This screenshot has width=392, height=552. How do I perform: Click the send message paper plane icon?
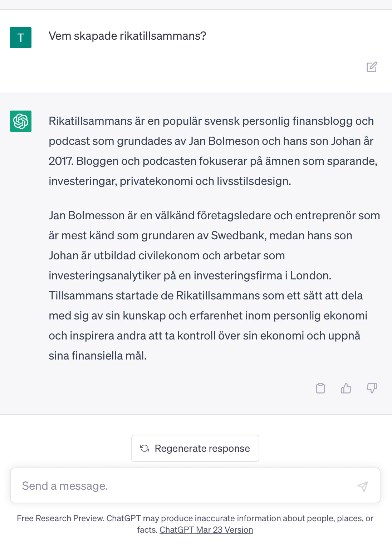pos(362,486)
